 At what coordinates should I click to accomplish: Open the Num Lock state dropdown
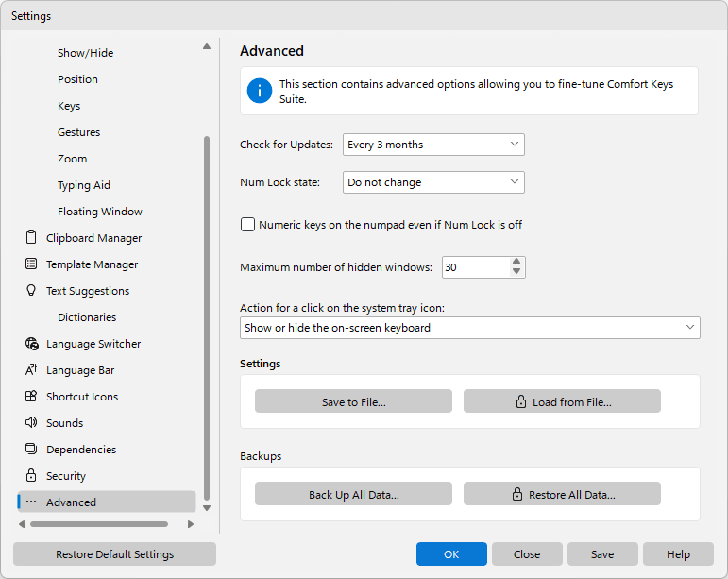coord(433,182)
